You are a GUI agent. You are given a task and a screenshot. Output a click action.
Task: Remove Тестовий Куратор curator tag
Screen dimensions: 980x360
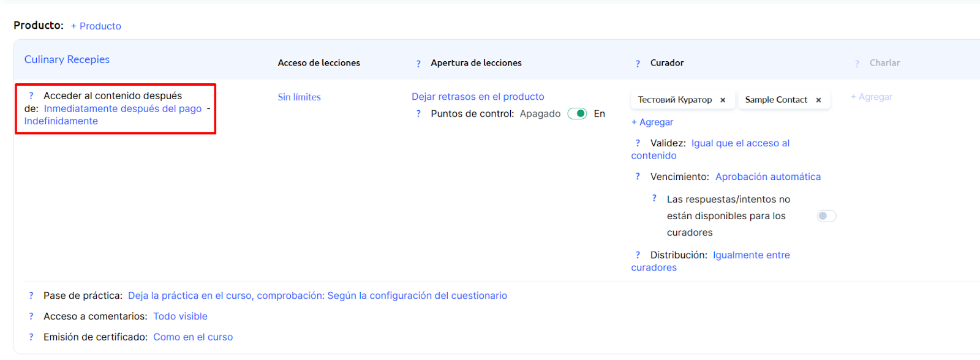[723, 100]
